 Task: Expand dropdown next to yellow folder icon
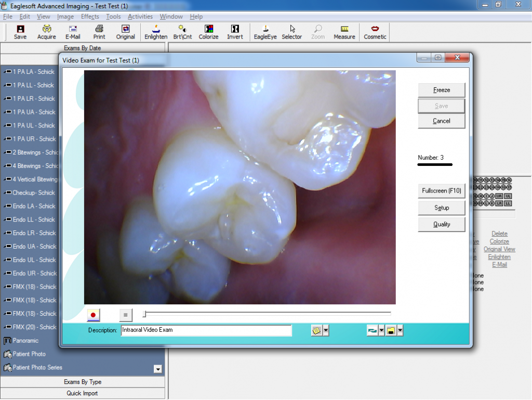click(400, 330)
